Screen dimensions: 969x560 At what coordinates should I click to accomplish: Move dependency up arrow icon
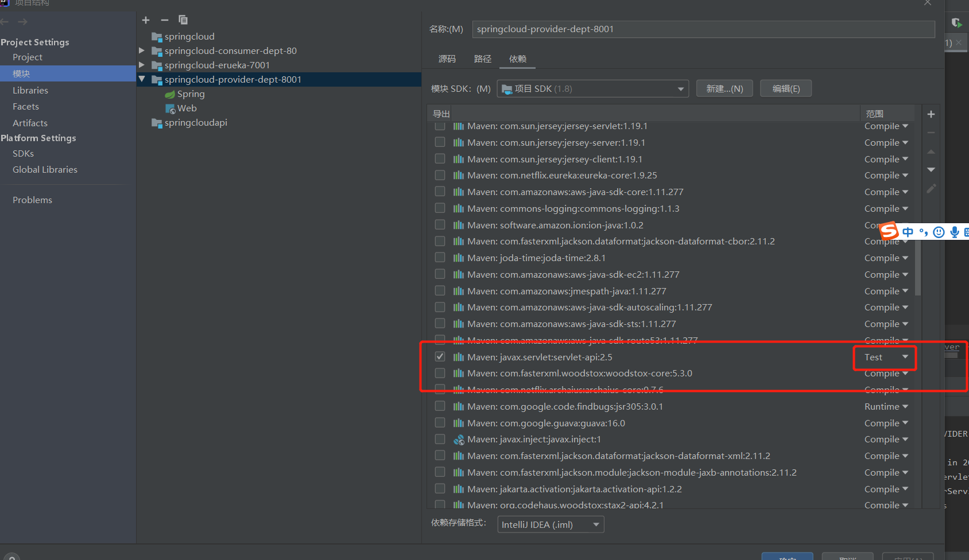pyautogui.click(x=931, y=151)
